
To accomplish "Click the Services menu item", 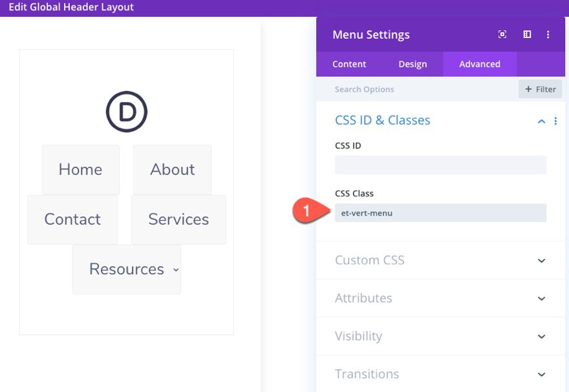I will [178, 220].
